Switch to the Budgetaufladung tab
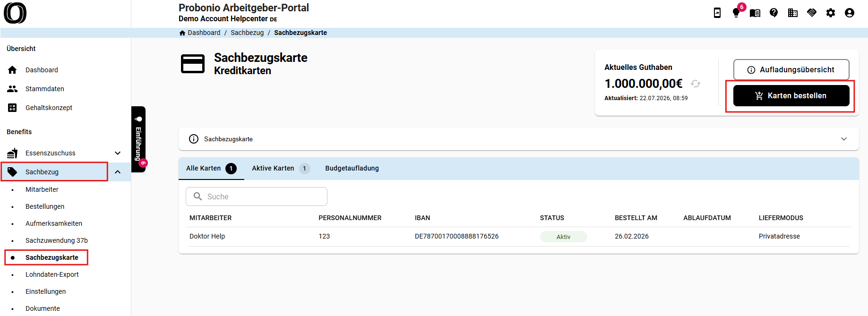Screen dimensions: 868x316 pyautogui.click(x=352, y=169)
